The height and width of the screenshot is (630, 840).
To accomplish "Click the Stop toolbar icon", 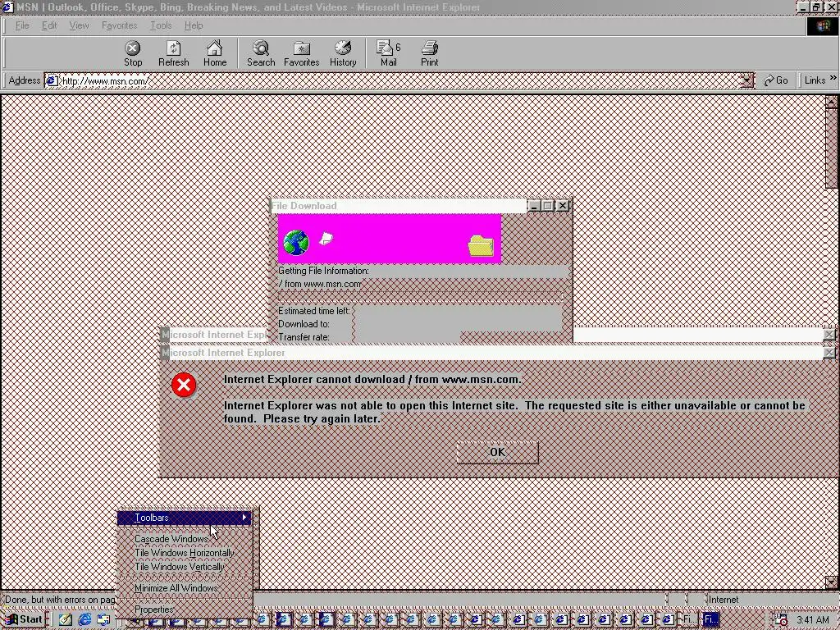I will click(133, 53).
